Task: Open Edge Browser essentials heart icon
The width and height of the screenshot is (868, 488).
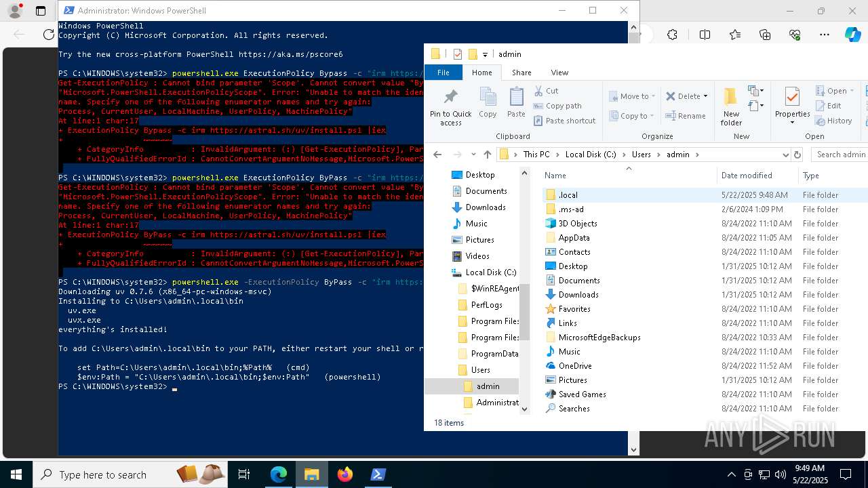Action: tap(795, 35)
